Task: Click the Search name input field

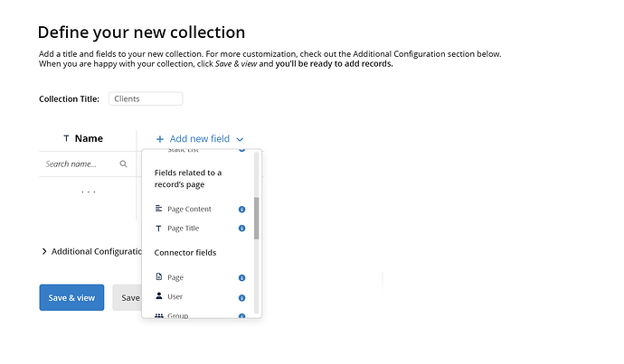Action: 80,164
